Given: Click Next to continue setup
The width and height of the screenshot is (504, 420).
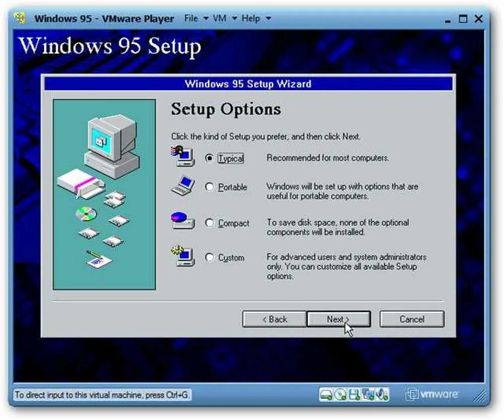Looking at the screenshot, I should pos(339,319).
